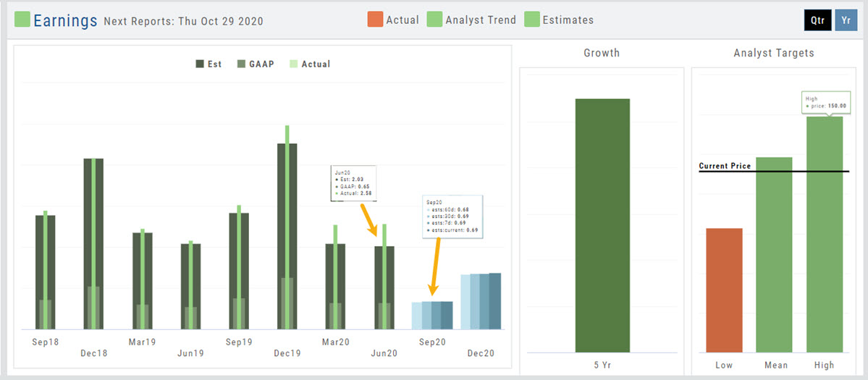Viewport: 868px width, 380px height.
Task: Switch to the Yr view
Action: click(846, 20)
